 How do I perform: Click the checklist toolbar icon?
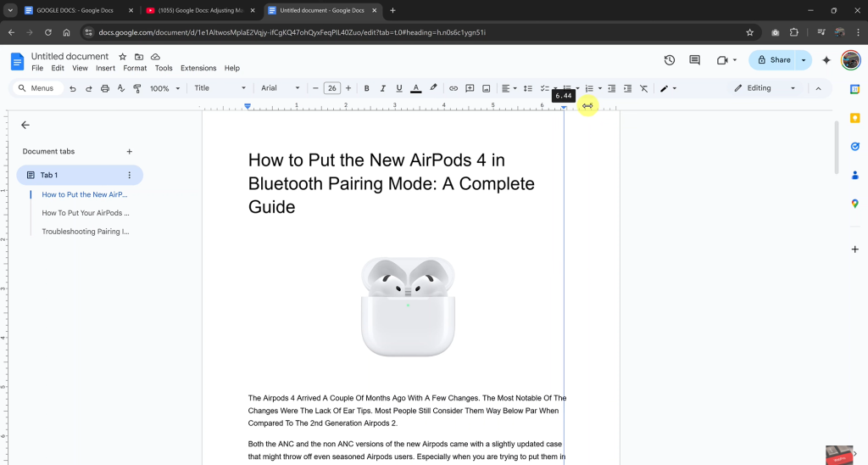point(545,89)
